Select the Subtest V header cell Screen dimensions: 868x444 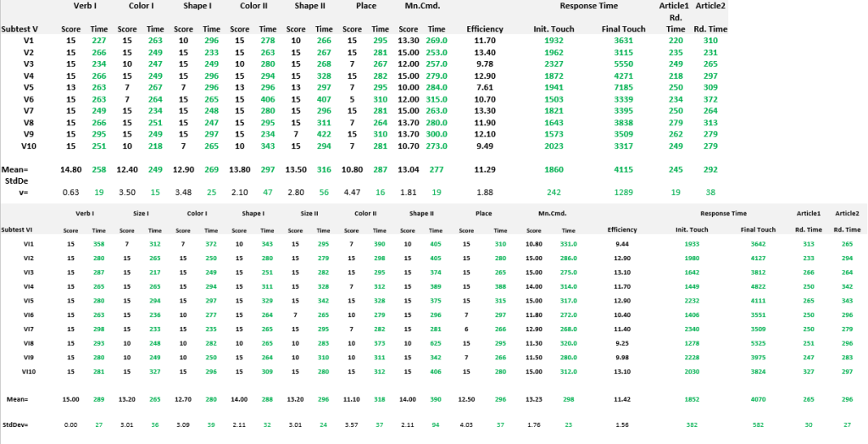[x=20, y=29]
